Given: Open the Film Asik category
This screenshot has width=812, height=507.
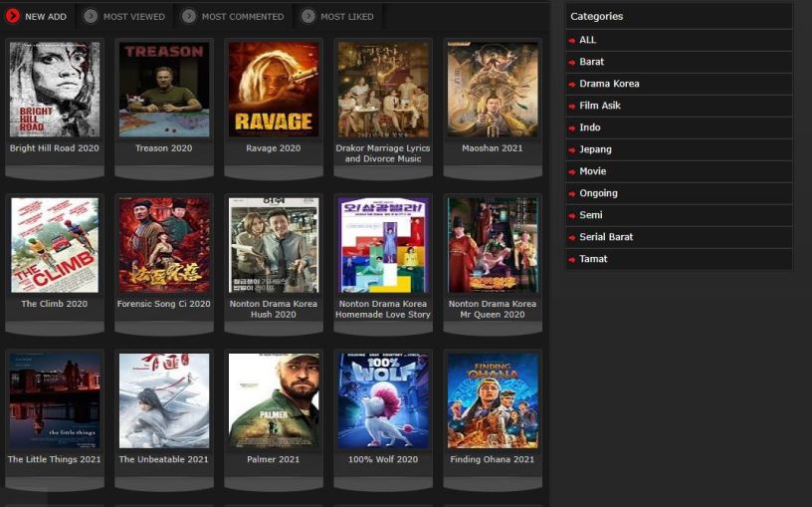Looking at the screenshot, I should pyautogui.click(x=679, y=106).
